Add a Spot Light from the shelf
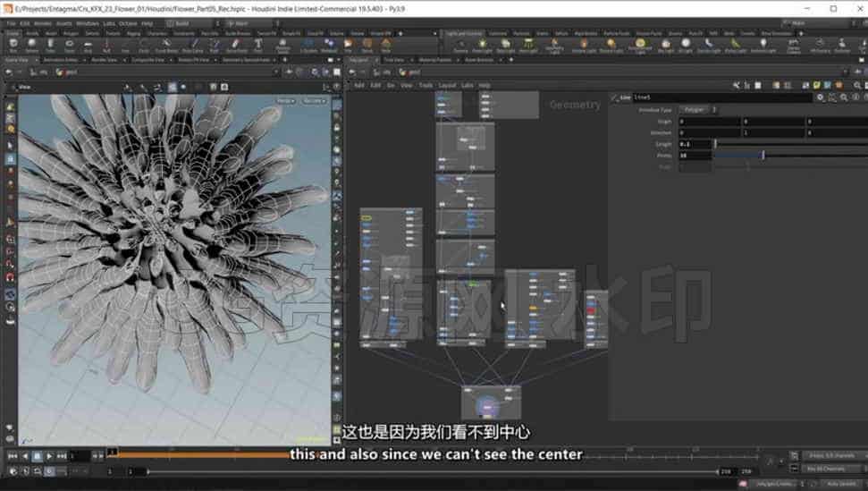This screenshot has height=491, width=868. [x=505, y=45]
